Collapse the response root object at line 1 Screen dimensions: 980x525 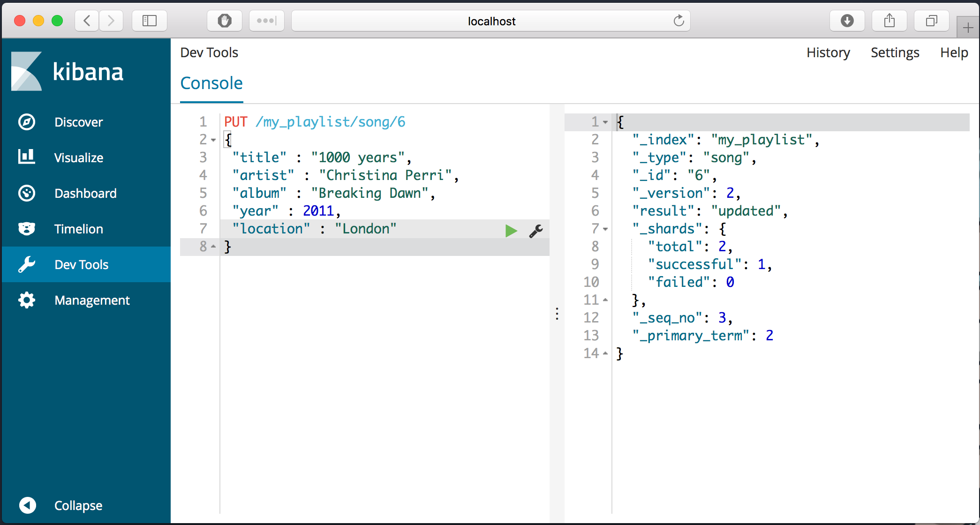pyautogui.click(x=605, y=122)
